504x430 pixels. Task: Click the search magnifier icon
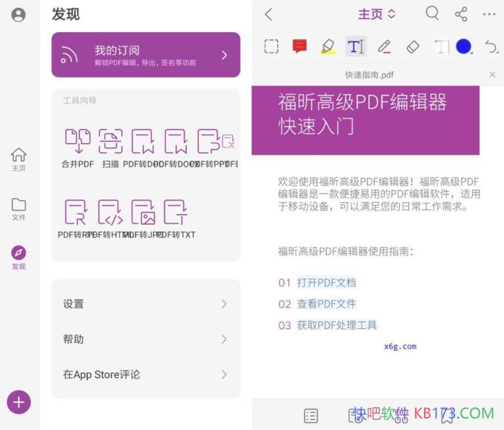coord(432,14)
